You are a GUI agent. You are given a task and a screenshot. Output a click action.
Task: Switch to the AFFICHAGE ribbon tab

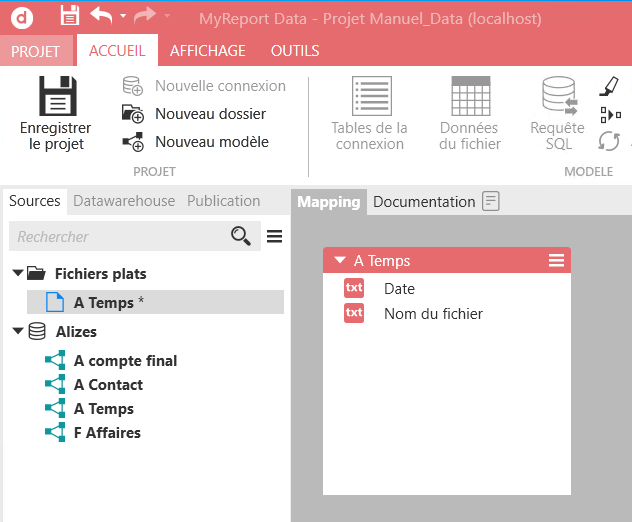207,51
